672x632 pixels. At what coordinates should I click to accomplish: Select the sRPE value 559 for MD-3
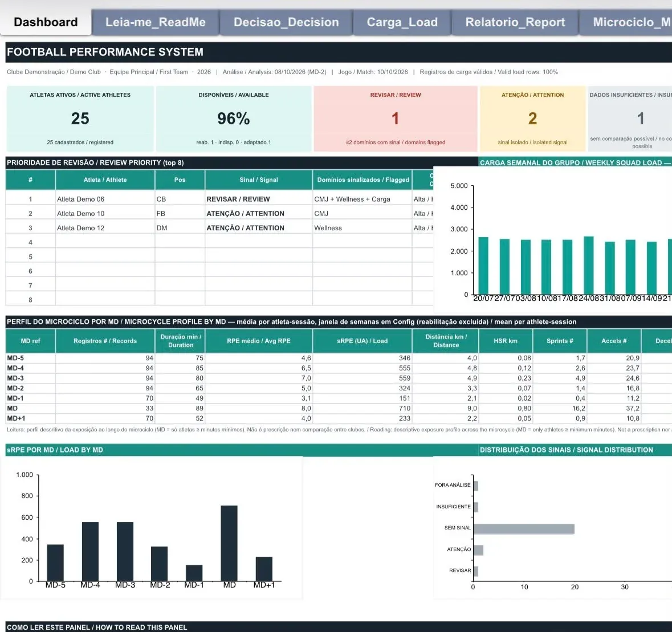click(x=363, y=378)
